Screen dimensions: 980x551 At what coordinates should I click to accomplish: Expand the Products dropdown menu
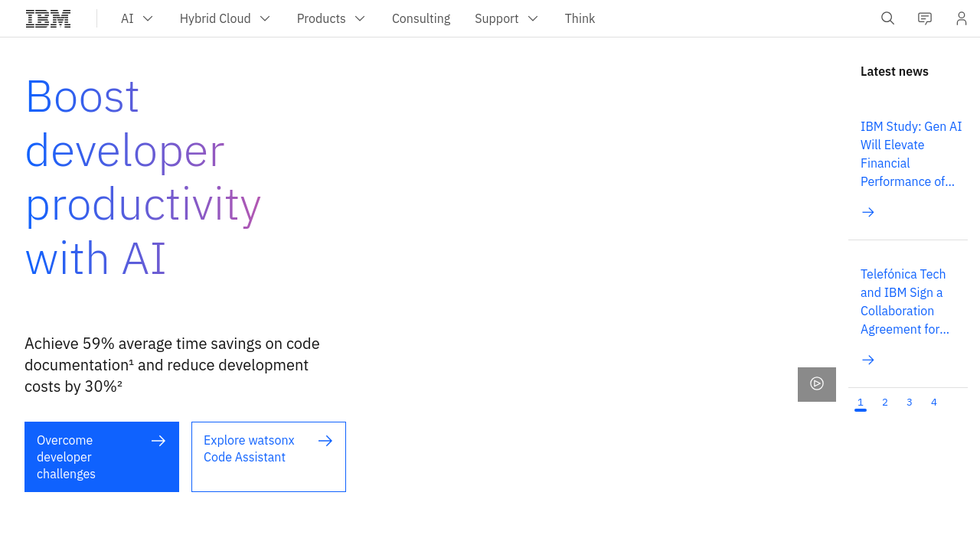coord(331,18)
